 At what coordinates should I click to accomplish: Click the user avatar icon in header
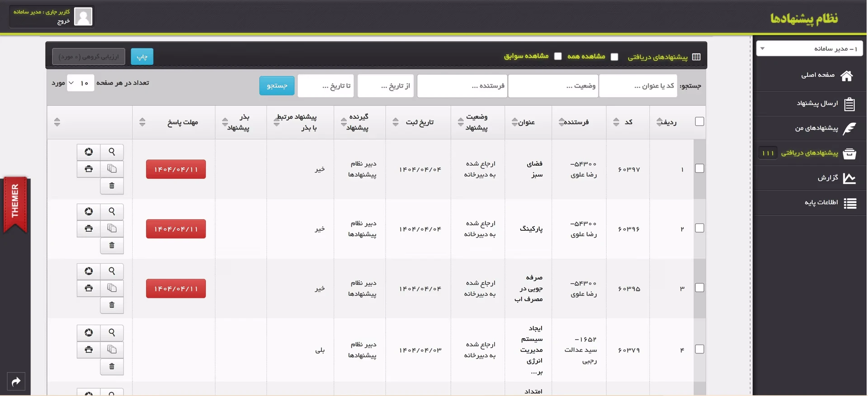(x=83, y=17)
